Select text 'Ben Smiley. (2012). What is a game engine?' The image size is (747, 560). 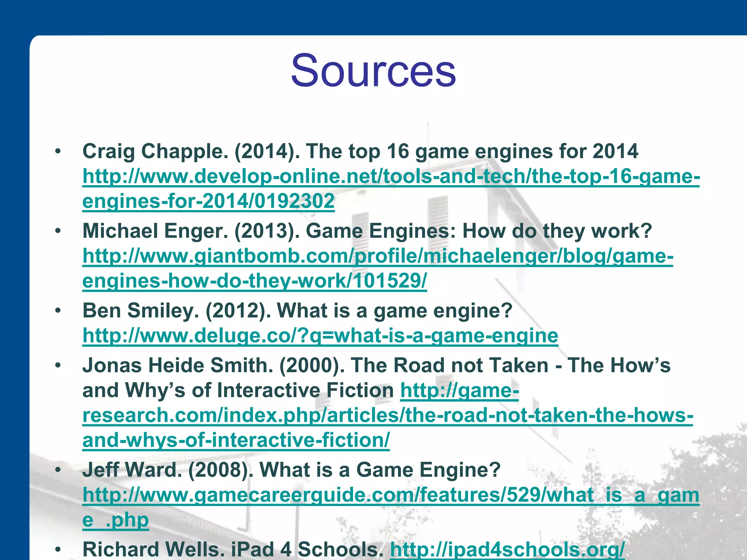(x=298, y=311)
